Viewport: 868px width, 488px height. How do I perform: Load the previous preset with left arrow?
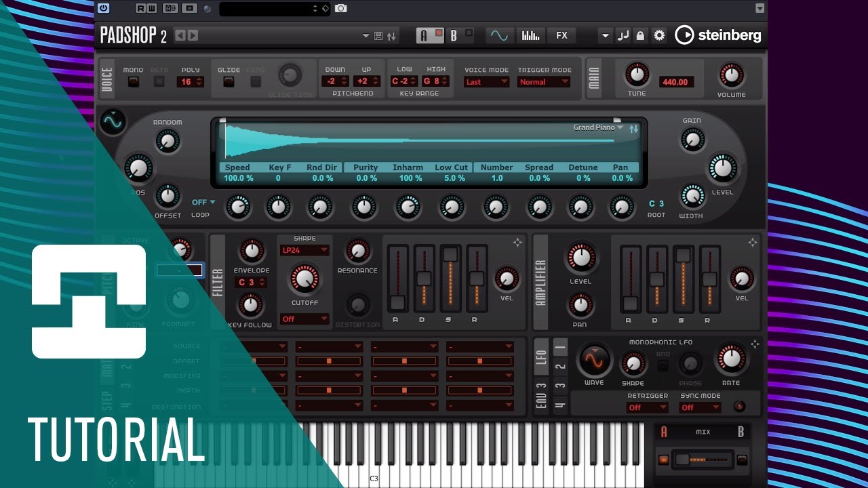click(180, 35)
